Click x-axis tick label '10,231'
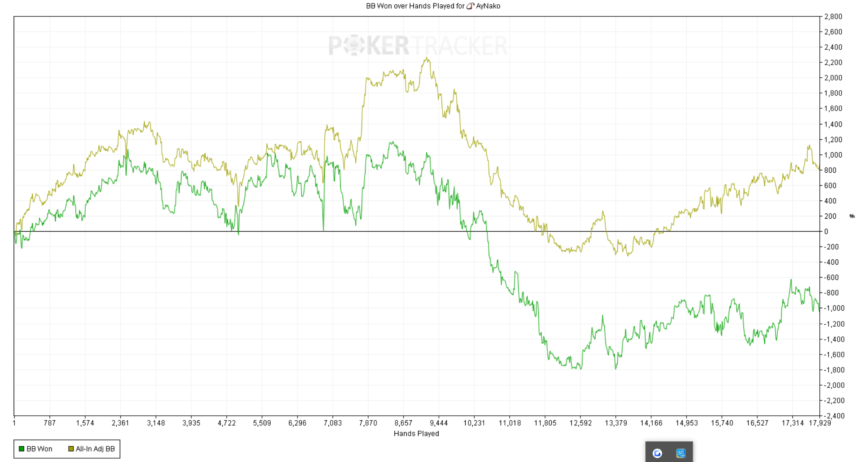The image size is (868, 462). [474, 423]
